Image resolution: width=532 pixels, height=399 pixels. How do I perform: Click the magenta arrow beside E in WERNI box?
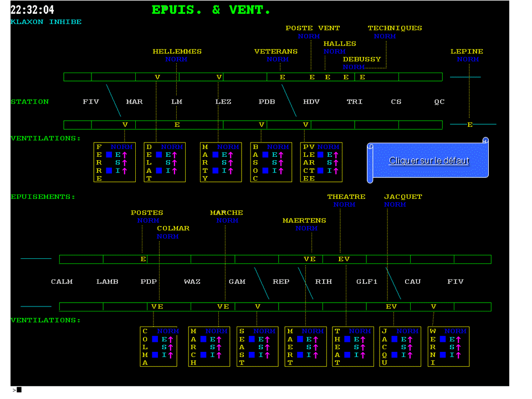[458, 339]
